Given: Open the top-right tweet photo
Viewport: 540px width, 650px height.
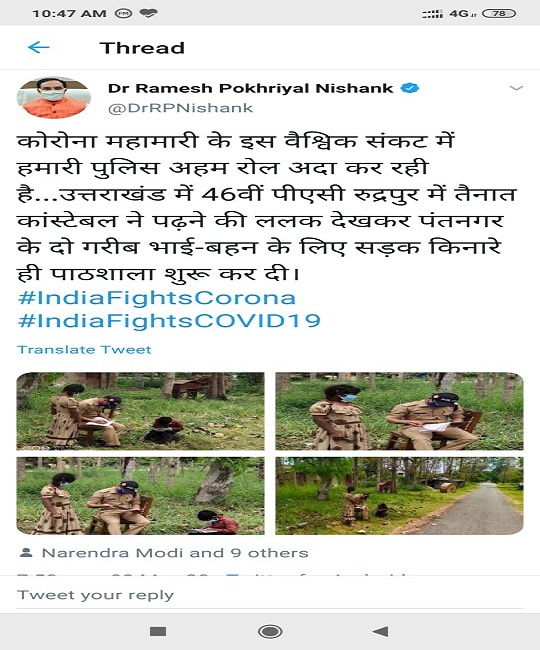Looking at the screenshot, I should point(400,411).
